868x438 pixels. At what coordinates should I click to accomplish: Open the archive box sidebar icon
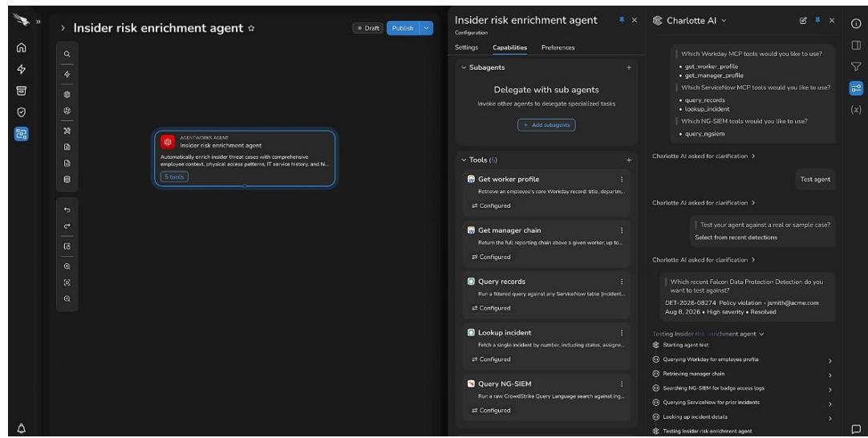click(x=21, y=91)
